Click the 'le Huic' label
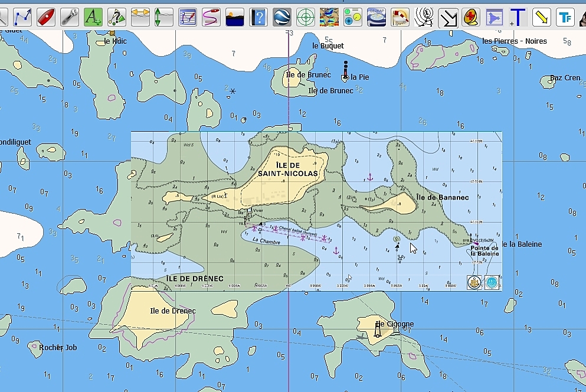Image resolution: width=586 pixels, height=392 pixels. pyautogui.click(x=115, y=41)
